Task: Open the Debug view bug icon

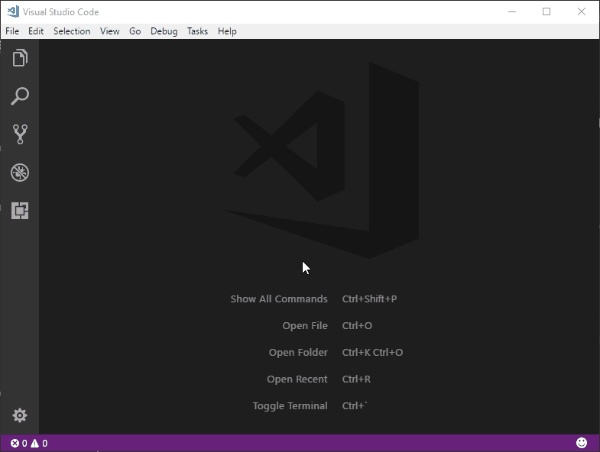Action: [20, 173]
